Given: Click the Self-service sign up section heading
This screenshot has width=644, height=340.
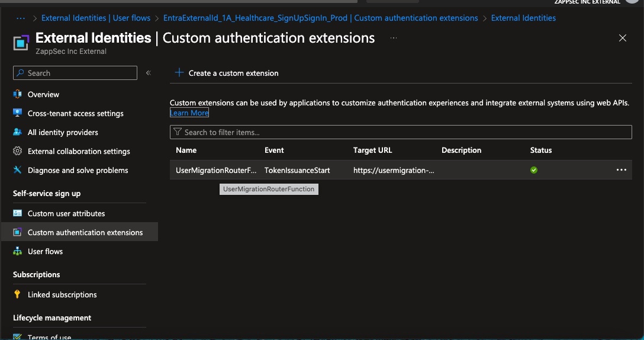Looking at the screenshot, I should (x=46, y=193).
